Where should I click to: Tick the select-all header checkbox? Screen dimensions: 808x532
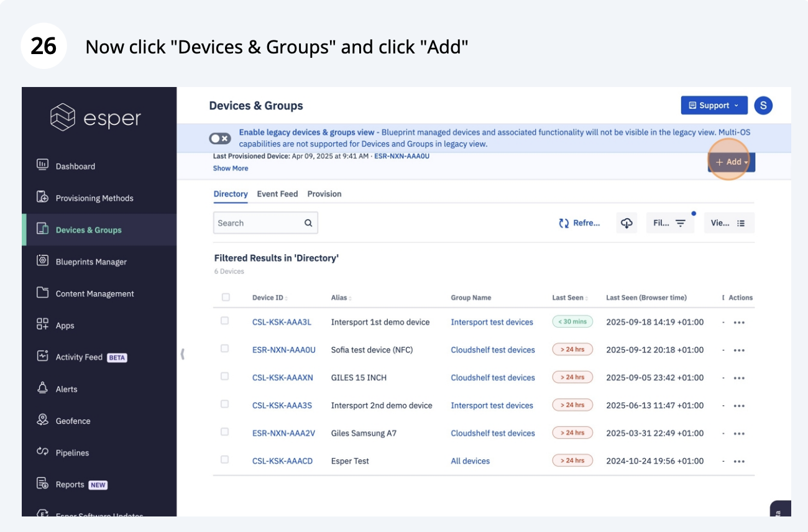(x=226, y=297)
